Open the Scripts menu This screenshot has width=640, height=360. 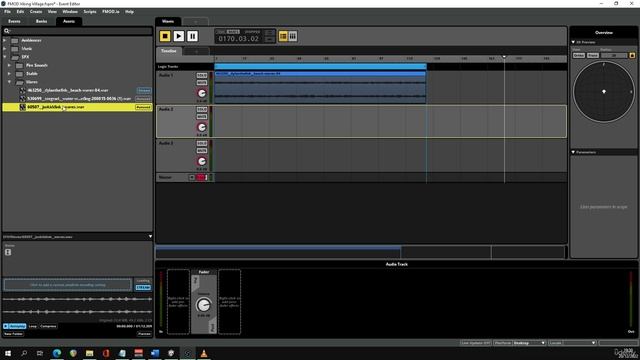90,12
